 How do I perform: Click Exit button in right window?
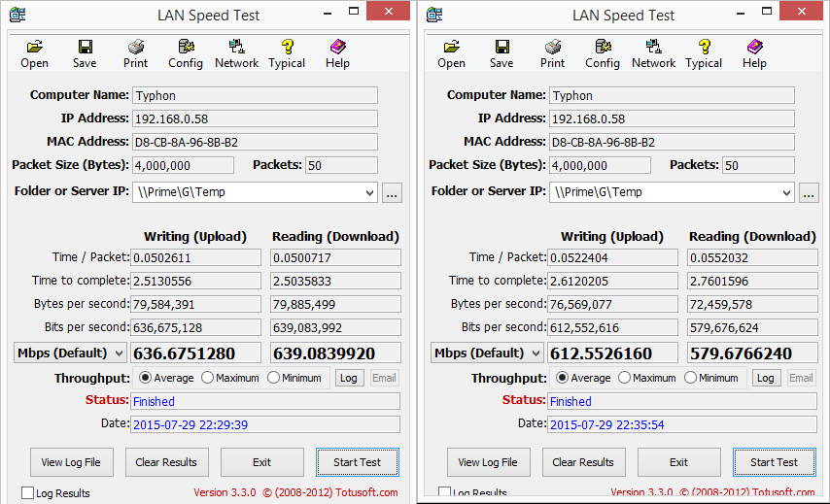tap(679, 462)
